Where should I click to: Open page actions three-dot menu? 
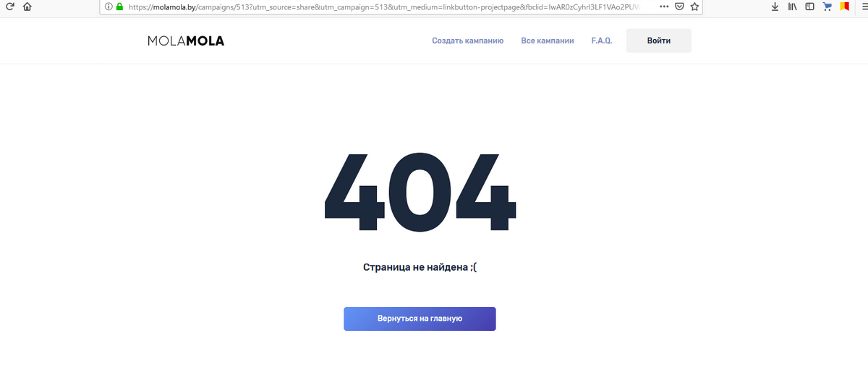(x=664, y=7)
